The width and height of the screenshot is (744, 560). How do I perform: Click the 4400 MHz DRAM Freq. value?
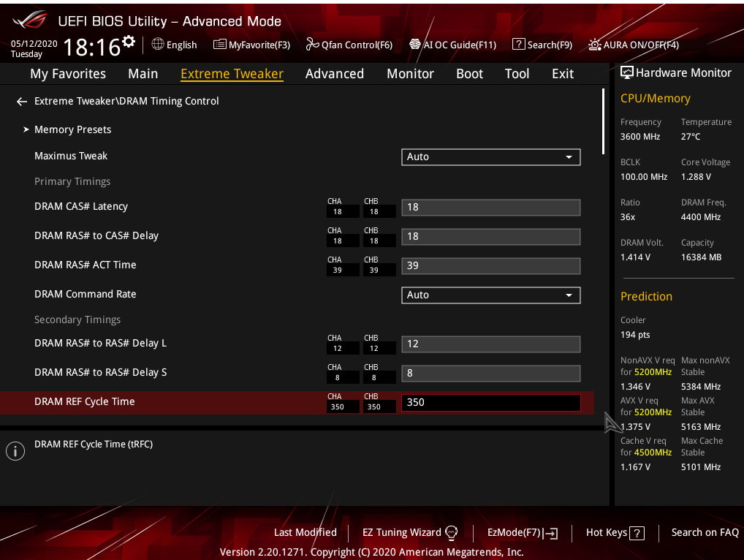click(701, 217)
